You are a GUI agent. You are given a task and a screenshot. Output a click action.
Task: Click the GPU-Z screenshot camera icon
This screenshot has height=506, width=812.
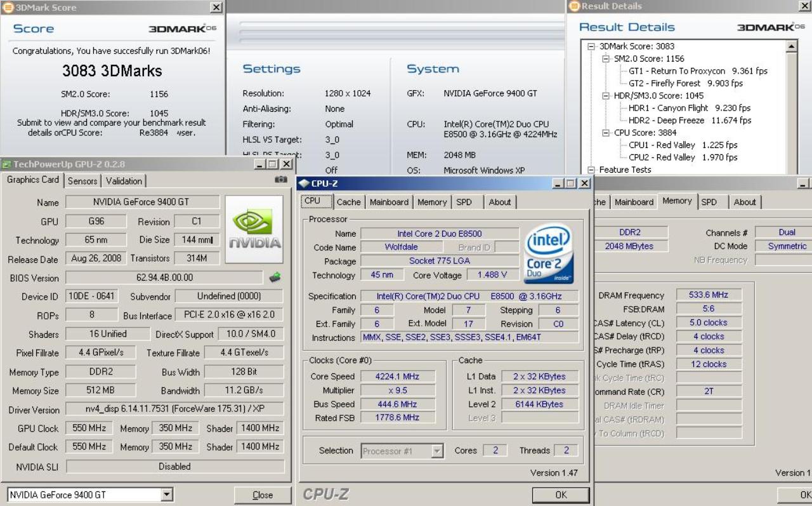[x=280, y=180]
